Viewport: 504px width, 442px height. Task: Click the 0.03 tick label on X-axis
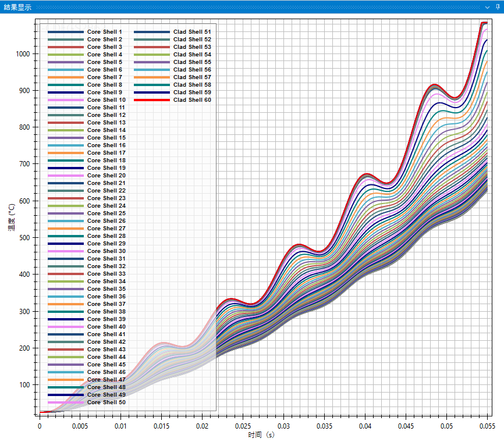coord(283,426)
